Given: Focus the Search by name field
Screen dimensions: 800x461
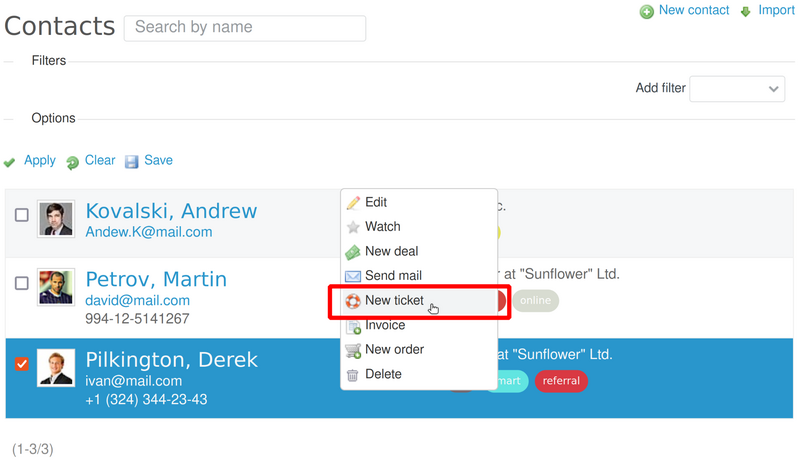Looking at the screenshot, I should click(244, 28).
